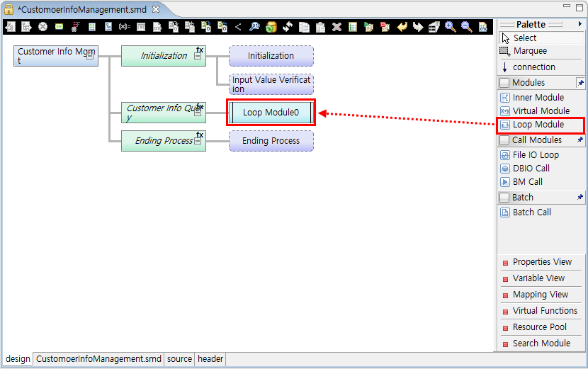Pick File IO Loop from the palette
Viewport: 588px width, 369px height.
541,155
